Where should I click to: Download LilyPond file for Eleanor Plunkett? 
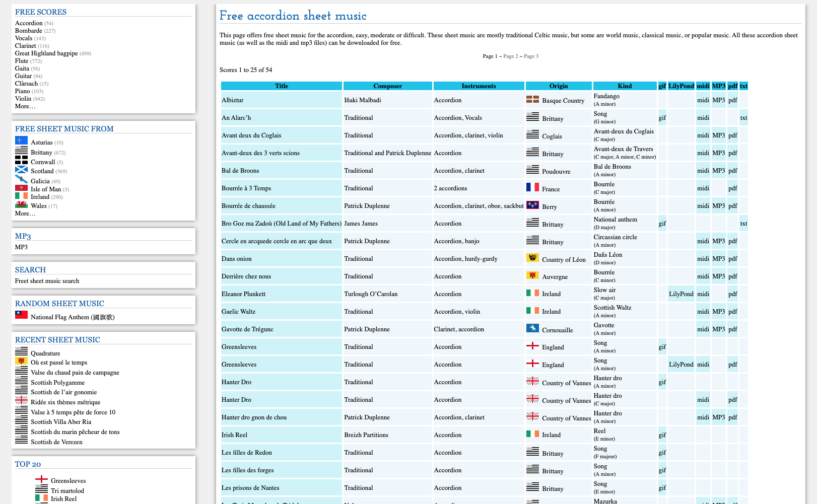click(x=681, y=294)
